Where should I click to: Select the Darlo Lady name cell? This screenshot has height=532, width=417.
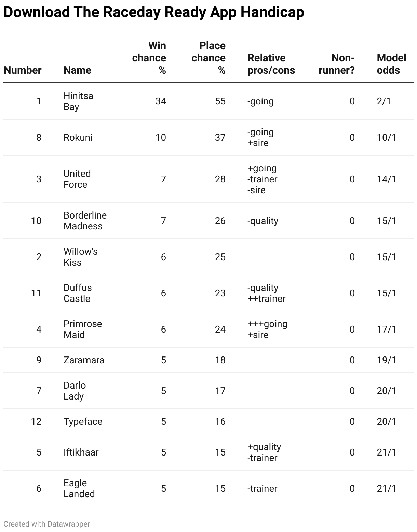(x=75, y=391)
